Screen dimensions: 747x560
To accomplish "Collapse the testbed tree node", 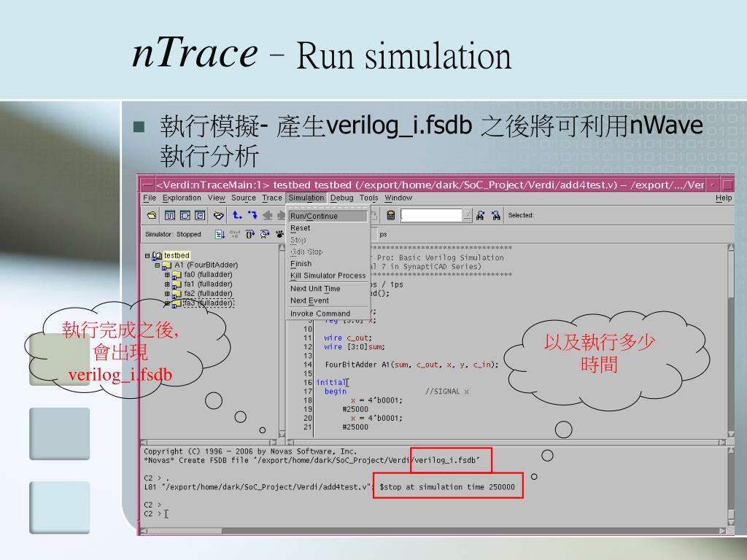I will pos(147,256).
